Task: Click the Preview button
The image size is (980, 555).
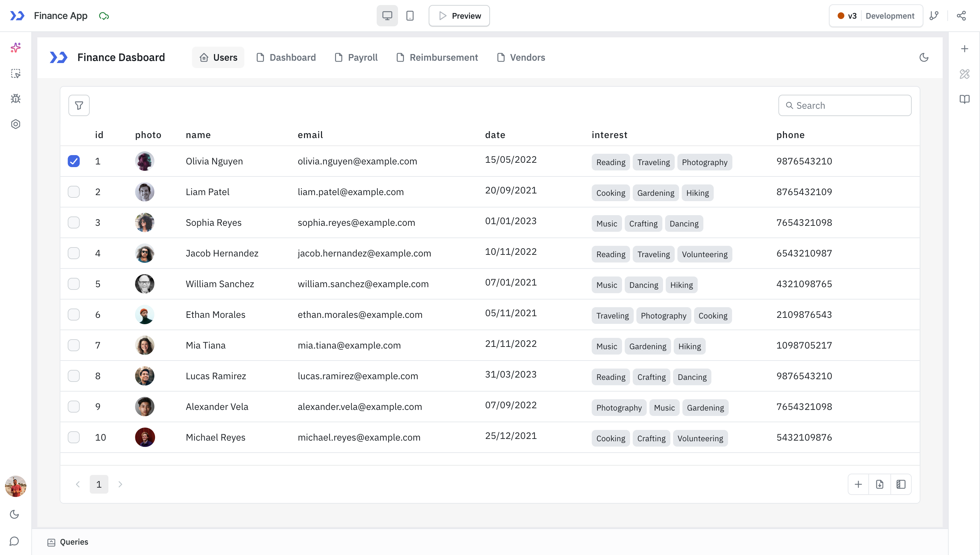Action: pyautogui.click(x=459, y=16)
